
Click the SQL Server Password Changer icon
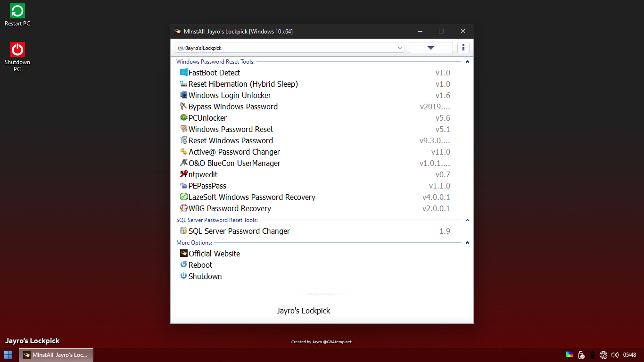pyautogui.click(x=184, y=230)
